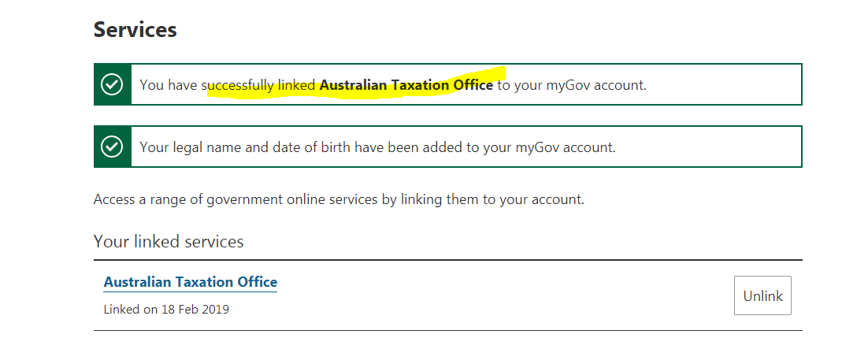Click checkmark icon in ATO linked success banner
Screen dimensions: 868x364
click(113, 85)
